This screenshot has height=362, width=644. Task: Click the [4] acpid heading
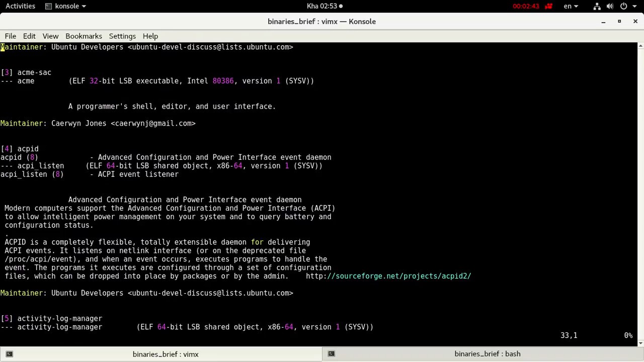20,149
